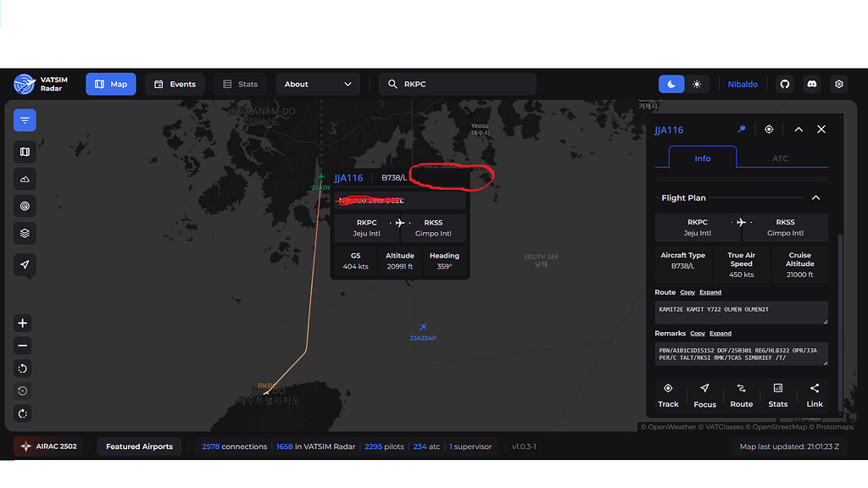This screenshot has width=868, height=488.
Task: Select the radar range icon in the sidebar
Action: (x=24, y=205)
